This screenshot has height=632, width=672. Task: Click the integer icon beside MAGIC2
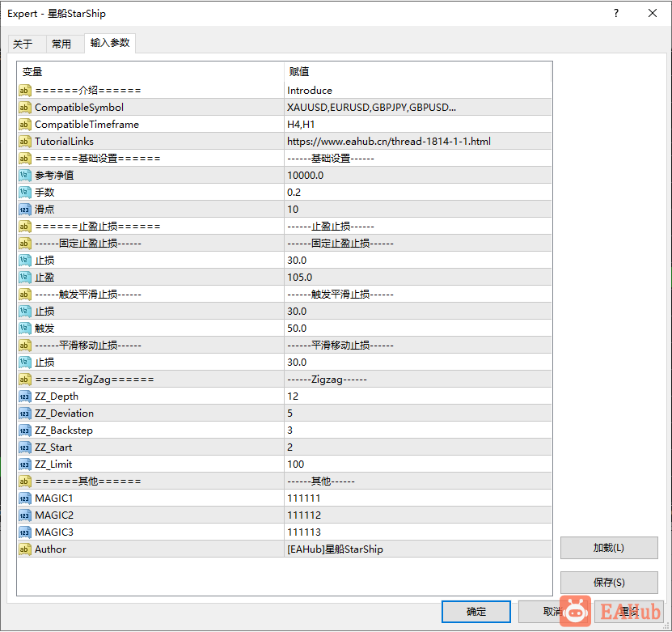[x=25, y=515]
